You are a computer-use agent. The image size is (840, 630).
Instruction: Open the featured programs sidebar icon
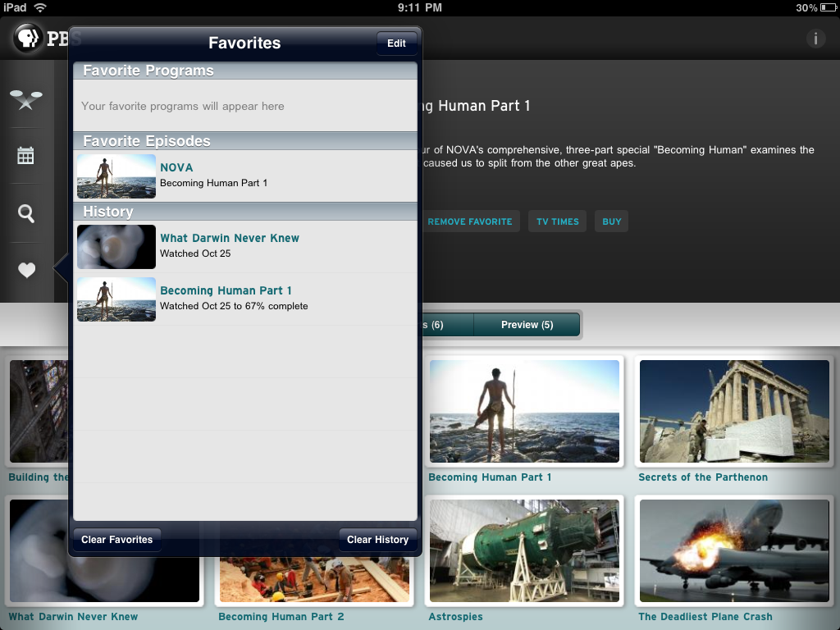point(25,99)
